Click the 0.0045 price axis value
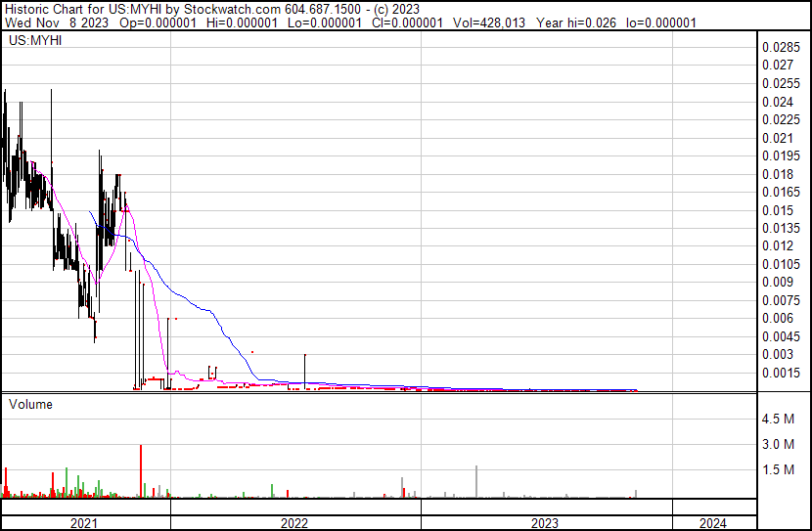 tap(781, 337)
